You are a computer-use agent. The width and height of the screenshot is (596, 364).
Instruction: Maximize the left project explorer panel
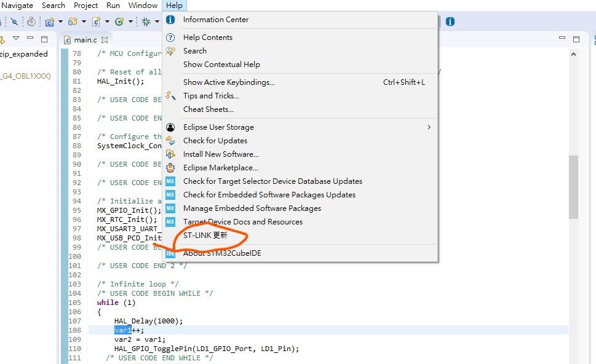click(44, 39)
